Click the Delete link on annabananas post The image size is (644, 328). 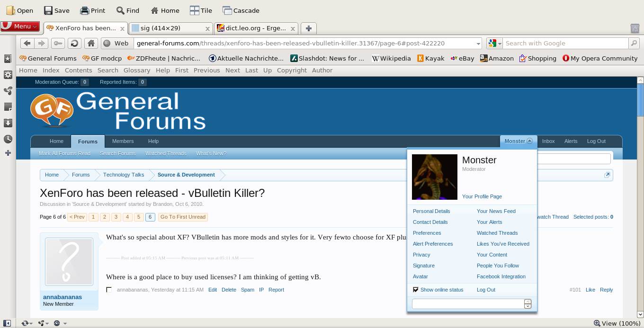[x=229, y=290]
